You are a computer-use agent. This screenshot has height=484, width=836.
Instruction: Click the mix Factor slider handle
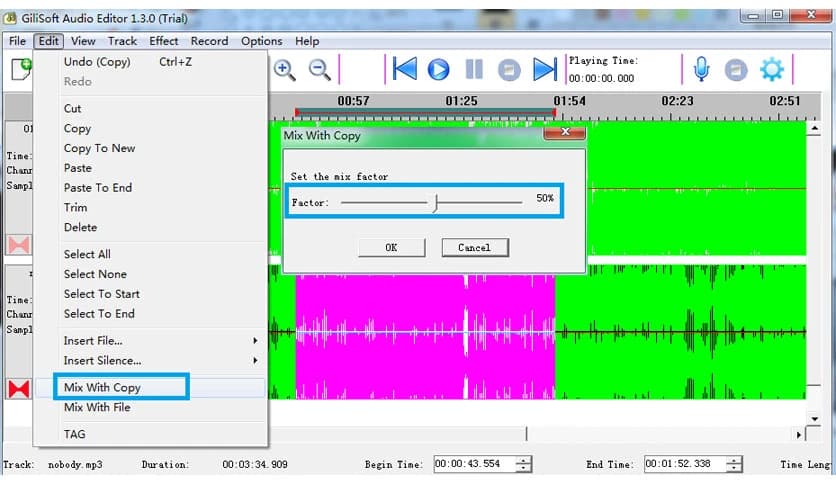point(436,203)
